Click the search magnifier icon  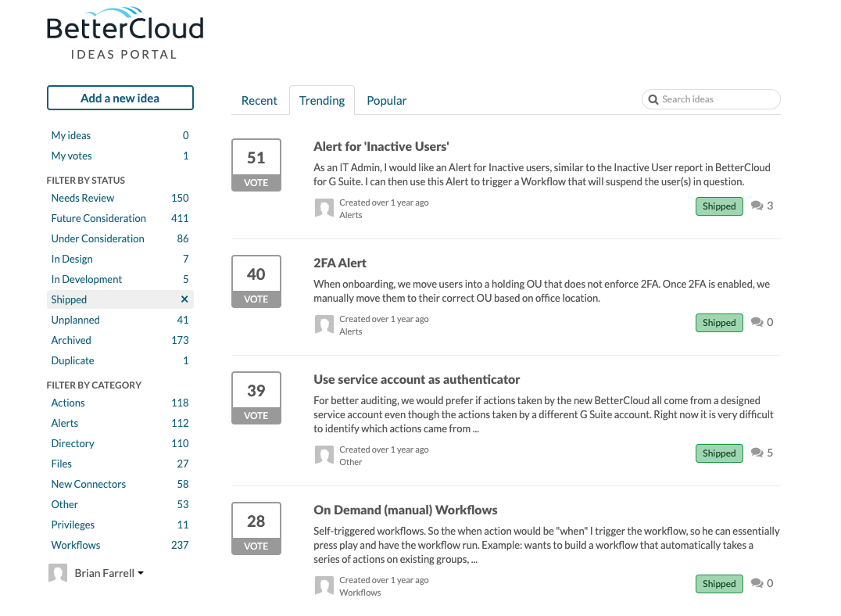click(653, 99)
